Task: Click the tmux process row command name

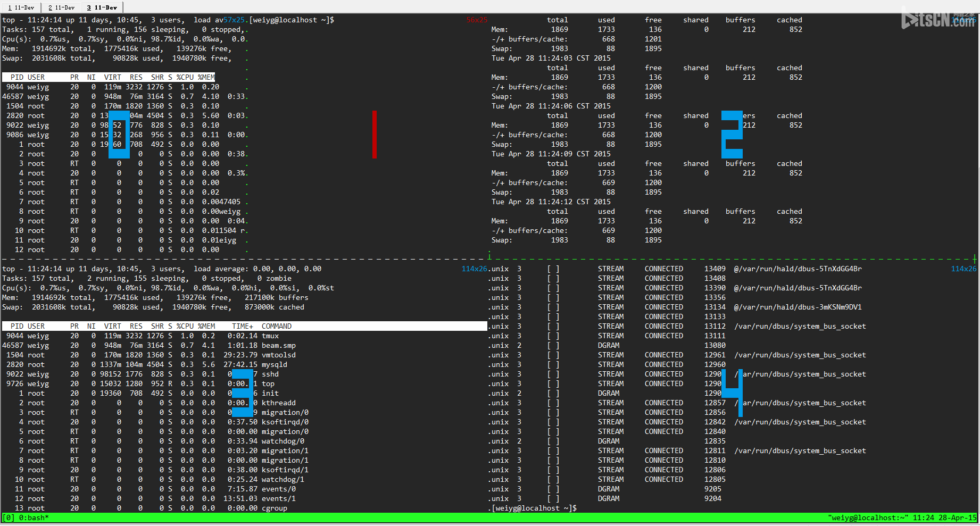Action: coord(270,336)
